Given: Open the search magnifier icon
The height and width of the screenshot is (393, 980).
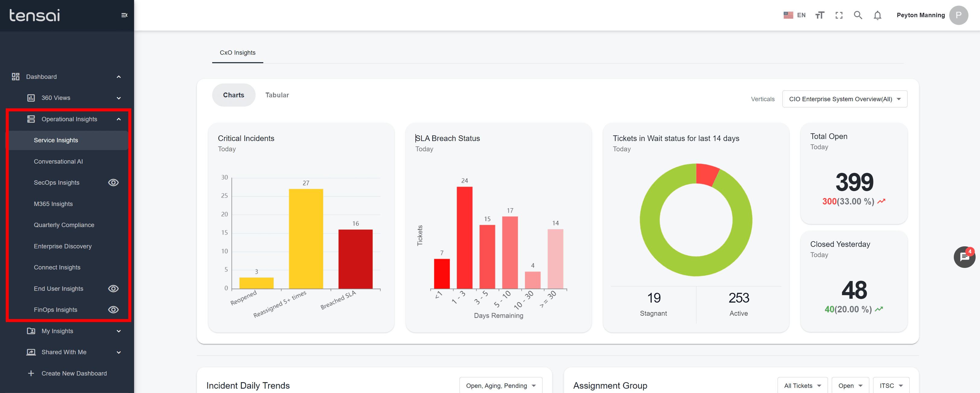Looking at the screenshot, I should (x=858, y=15).
